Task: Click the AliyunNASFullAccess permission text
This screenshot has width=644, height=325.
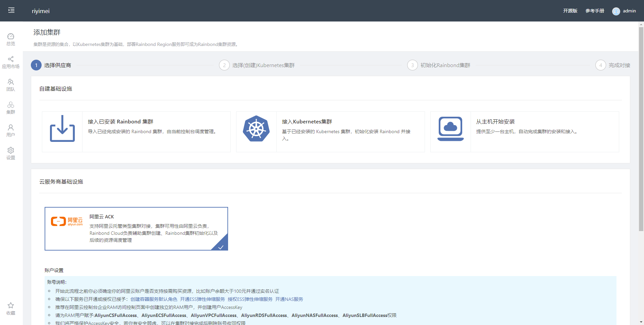Action: [x=315, y=315]
